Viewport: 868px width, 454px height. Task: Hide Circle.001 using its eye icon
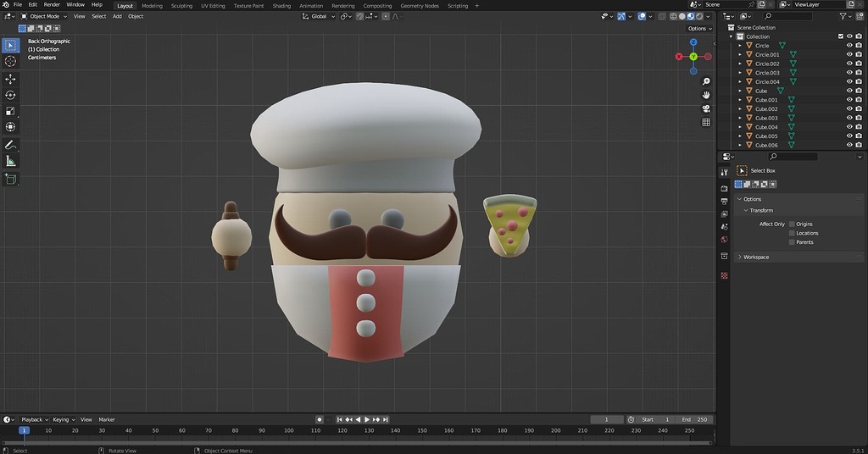[x=849, y=54]
